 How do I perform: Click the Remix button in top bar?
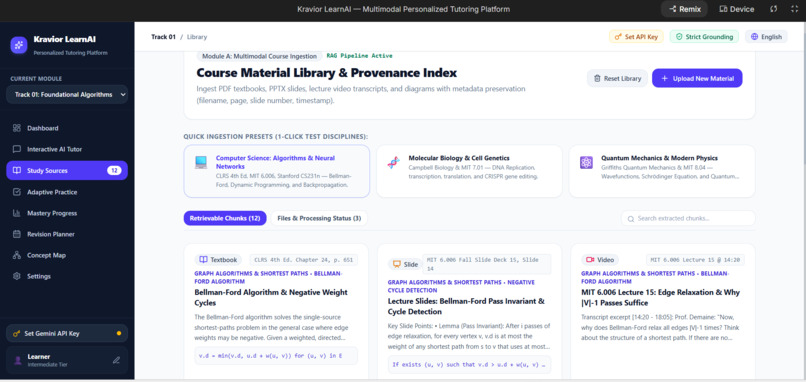click(684, 9)
